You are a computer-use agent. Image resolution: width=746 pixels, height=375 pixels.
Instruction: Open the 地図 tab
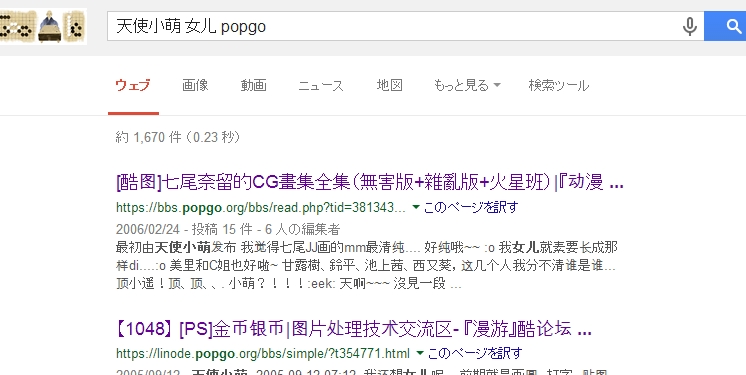(390, 85)
